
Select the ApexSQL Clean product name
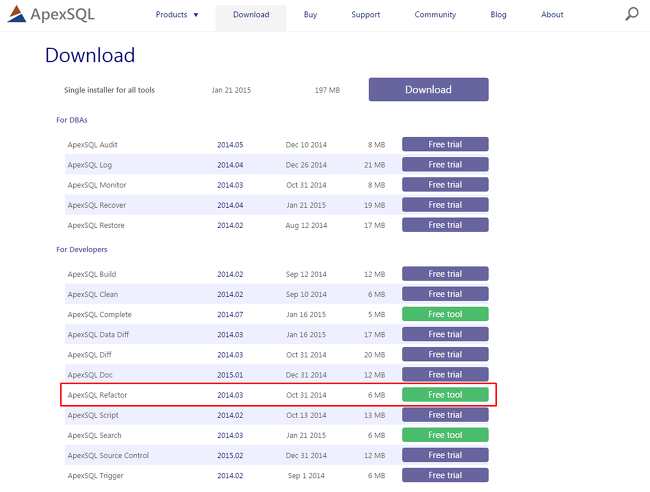tap(93, 294)
